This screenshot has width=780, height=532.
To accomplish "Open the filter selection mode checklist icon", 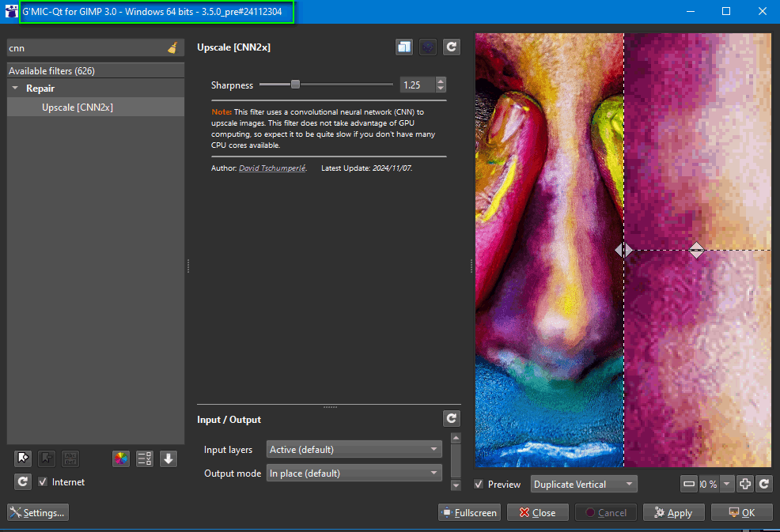I will tap(145, 458).
